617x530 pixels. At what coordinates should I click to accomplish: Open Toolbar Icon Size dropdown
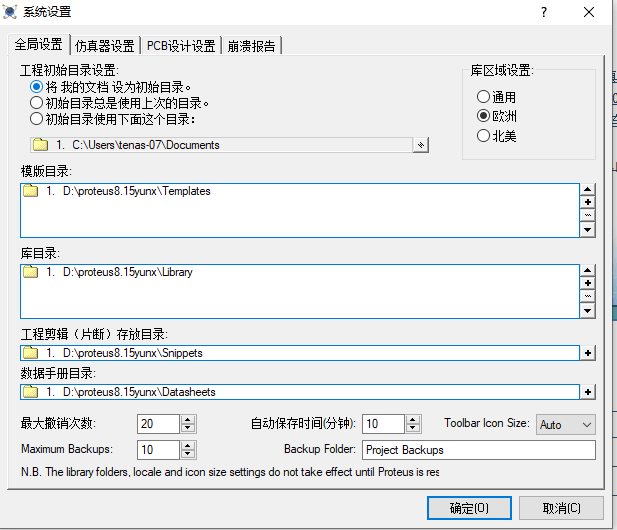tap(566, 424)
